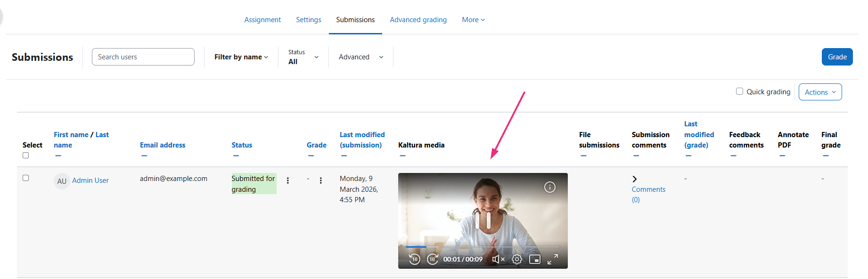868x279 pixels.
Task: Open Comments (0) link
Action: coord(648,195)
